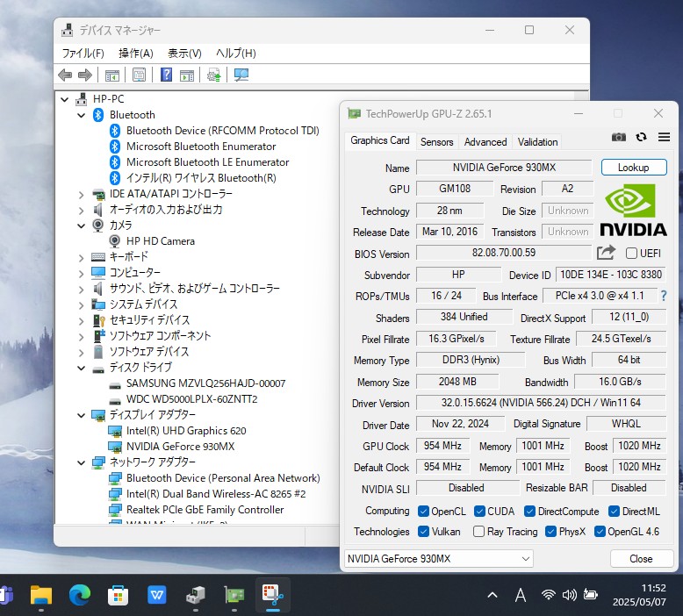683x616 pixels.
Task: Click the Scan for hardware changes monitor icon
Action: (241, 75)
